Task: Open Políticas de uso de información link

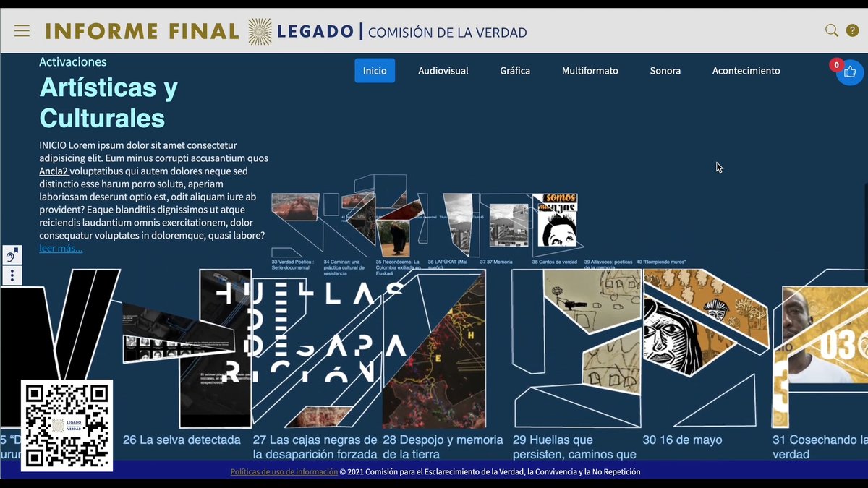Action: coord(284,471)
